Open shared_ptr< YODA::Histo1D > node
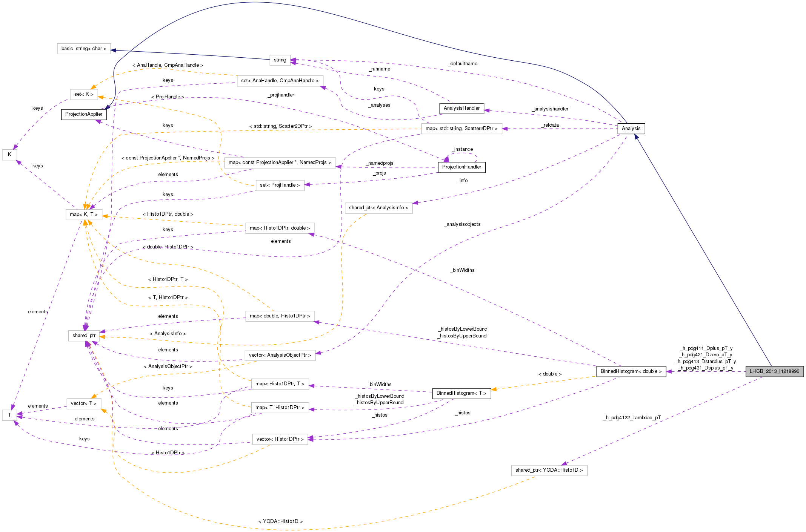Screen dimensions: 806x532 tap(549, 470)
